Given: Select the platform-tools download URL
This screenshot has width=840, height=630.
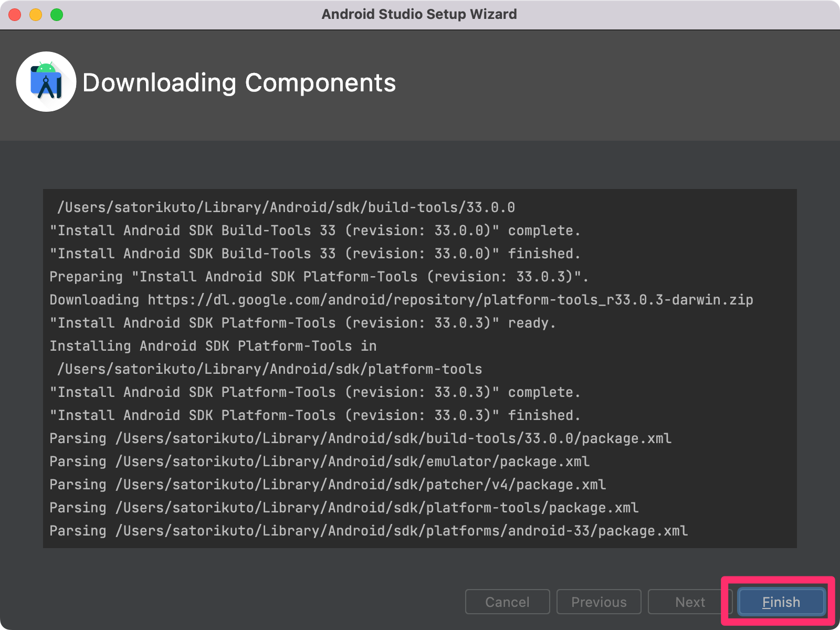Looking at the screenshot, I should pos(401,300).
